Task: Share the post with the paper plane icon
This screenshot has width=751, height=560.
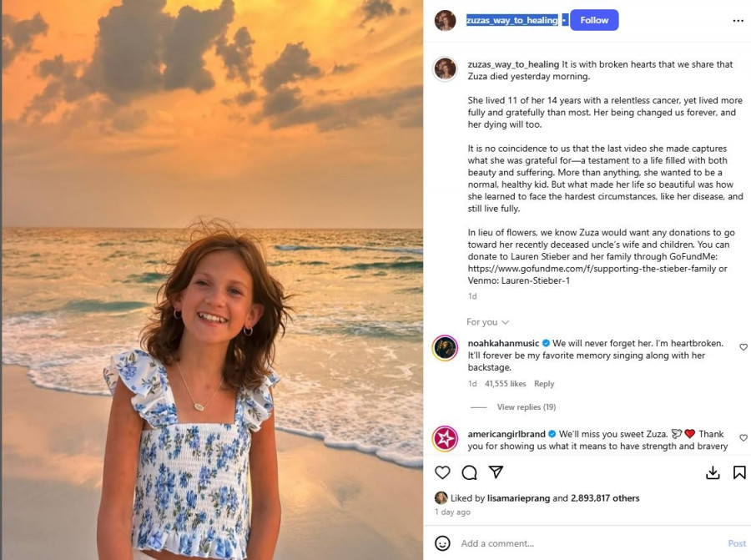Action: [496, 472]
